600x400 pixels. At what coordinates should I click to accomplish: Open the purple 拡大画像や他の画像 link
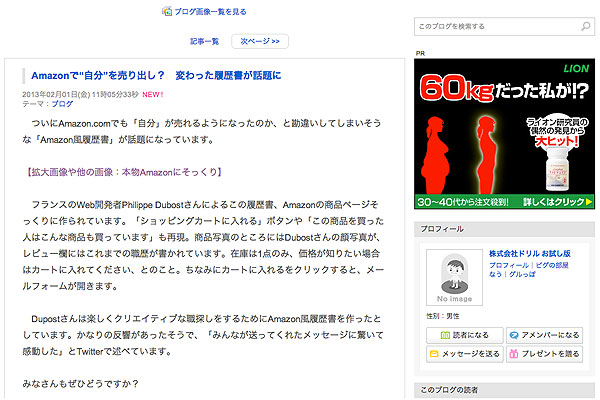click(x=123, y=172)
